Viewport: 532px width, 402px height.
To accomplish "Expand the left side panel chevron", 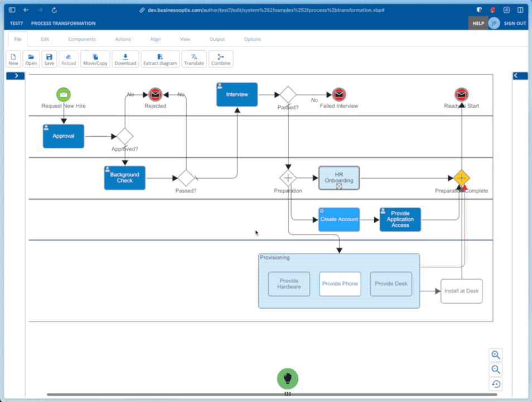I will tap(16, 76).
